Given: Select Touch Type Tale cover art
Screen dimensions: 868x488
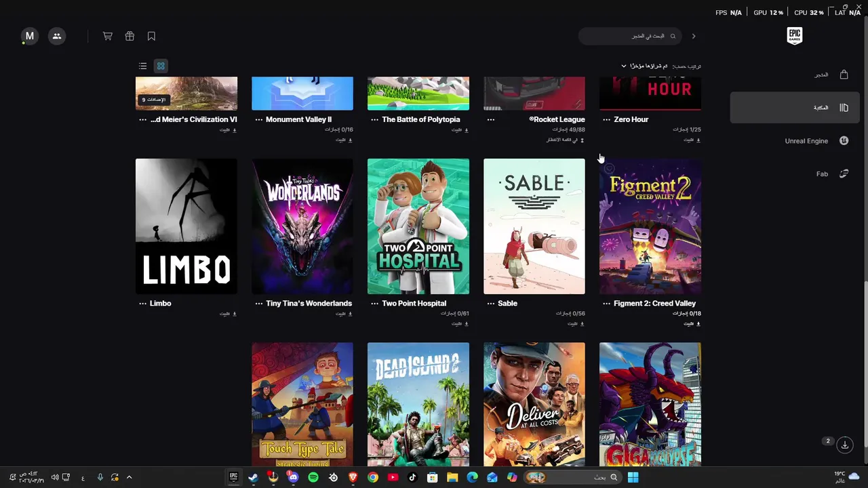Looking at the screenshot, I should point(302,405).
